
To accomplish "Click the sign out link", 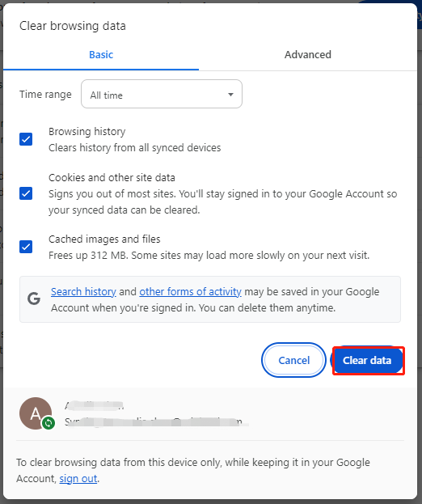I will pyautogui.click(x=78, y=479).
